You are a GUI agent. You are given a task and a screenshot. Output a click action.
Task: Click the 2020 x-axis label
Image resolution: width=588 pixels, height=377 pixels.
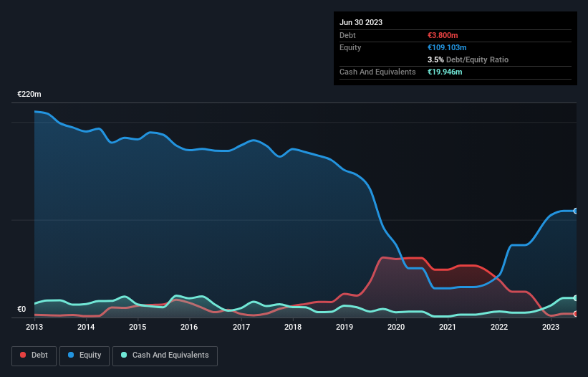click(396, 327)
